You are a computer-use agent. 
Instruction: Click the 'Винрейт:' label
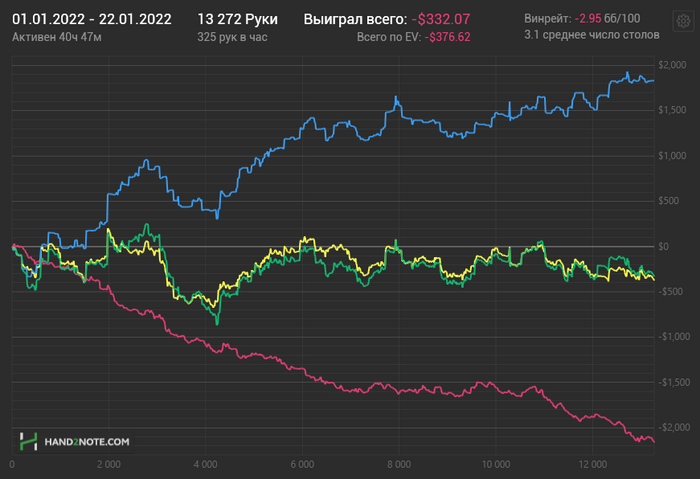point(547,19)
